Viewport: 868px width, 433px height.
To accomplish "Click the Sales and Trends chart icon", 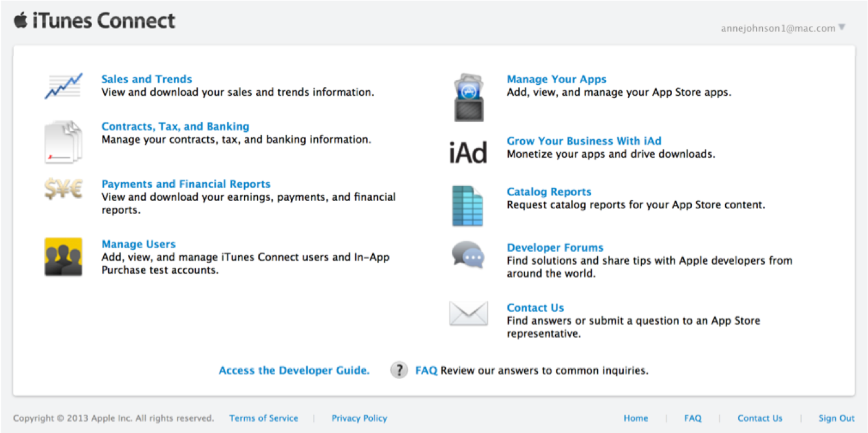I will tap(63, 85).
